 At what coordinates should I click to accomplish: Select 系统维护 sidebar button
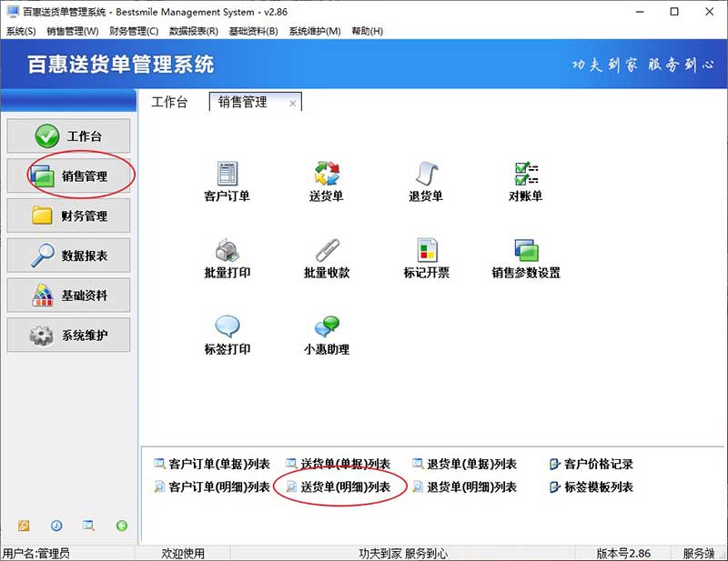[69, 335]
